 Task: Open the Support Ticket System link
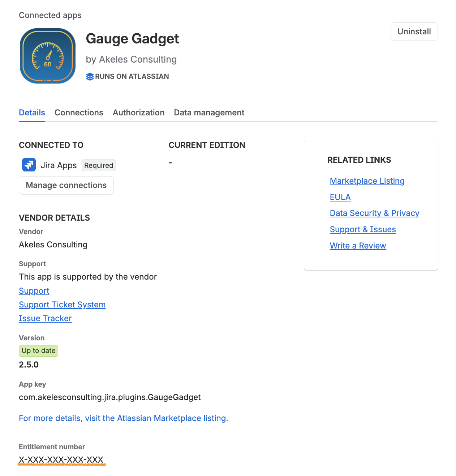[x=62, y=305]
